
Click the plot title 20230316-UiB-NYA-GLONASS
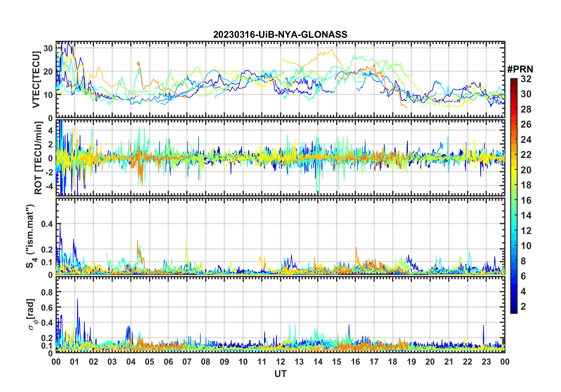[x=280, y=34]
